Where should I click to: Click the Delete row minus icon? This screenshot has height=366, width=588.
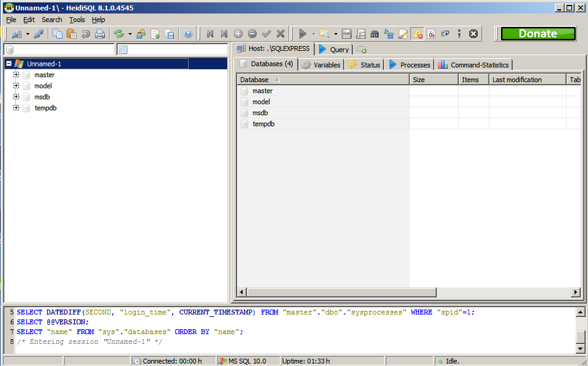point(252,34)
